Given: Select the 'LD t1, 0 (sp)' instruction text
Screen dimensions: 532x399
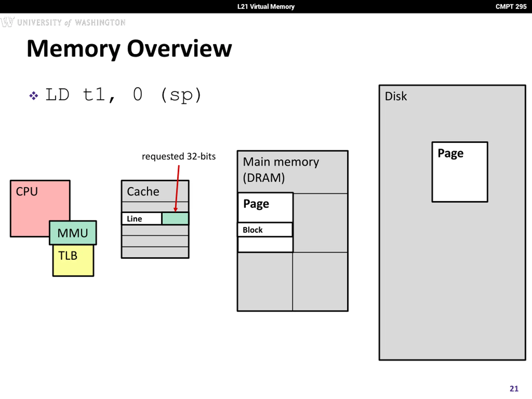Looking at the screenshot, I should [123, 95].
